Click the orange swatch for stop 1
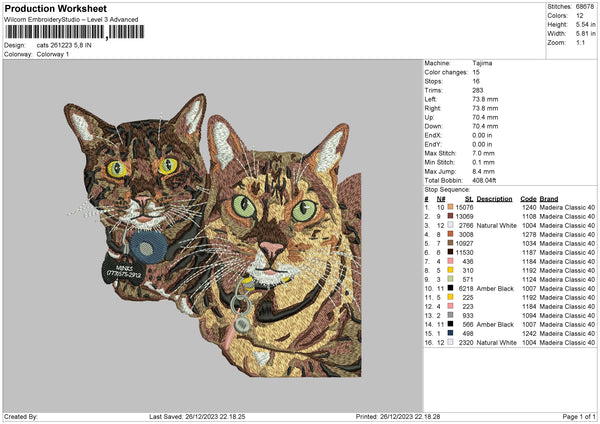600x424 pixels. click(451, 207)
